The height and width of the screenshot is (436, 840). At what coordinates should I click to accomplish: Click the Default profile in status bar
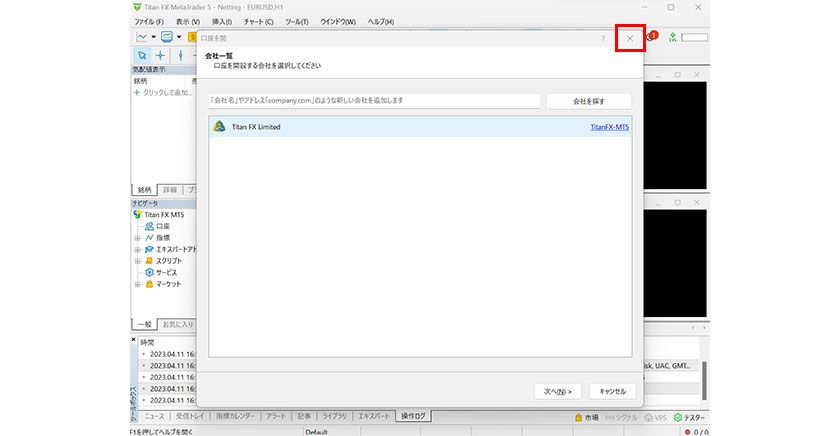316,432
